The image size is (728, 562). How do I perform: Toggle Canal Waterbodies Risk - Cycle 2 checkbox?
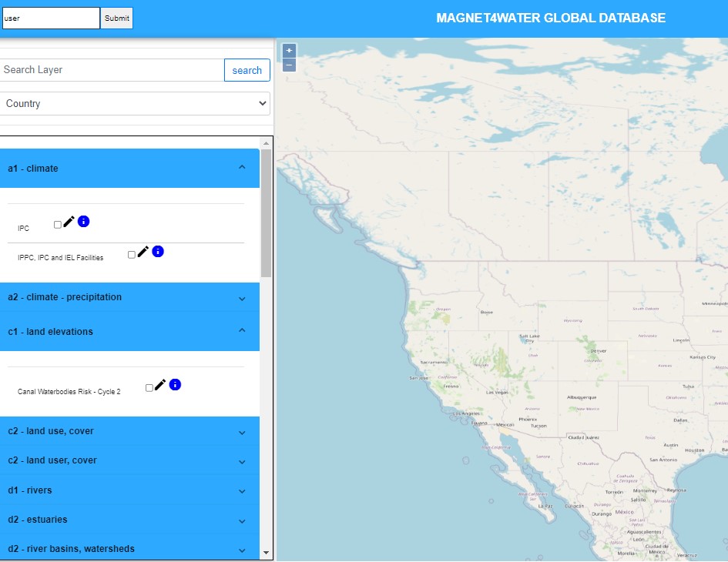(149, 388)
